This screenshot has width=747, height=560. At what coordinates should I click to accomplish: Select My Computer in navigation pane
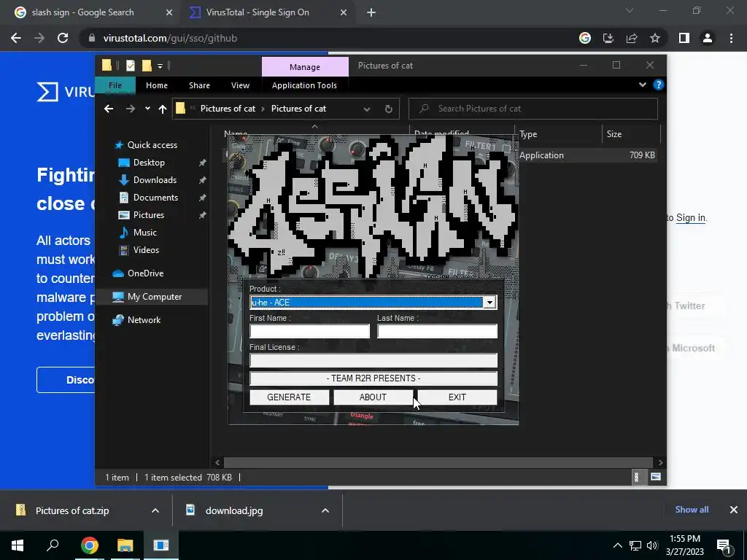tap(155, 297)
